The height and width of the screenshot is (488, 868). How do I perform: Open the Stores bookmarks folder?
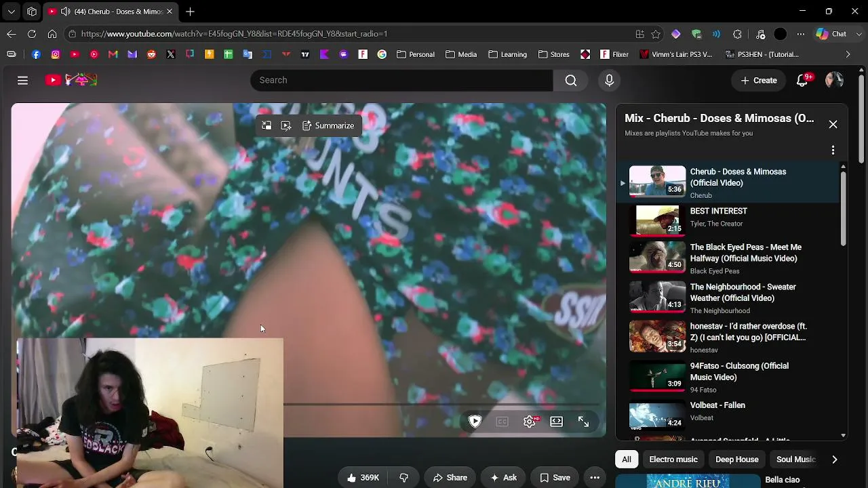553,54
